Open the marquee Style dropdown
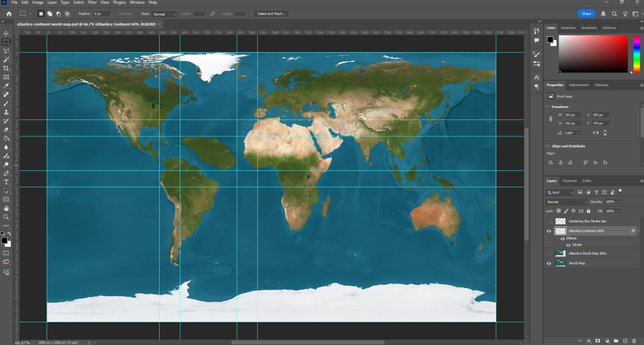Screen dimensions: 644x345 pos(164,14)
